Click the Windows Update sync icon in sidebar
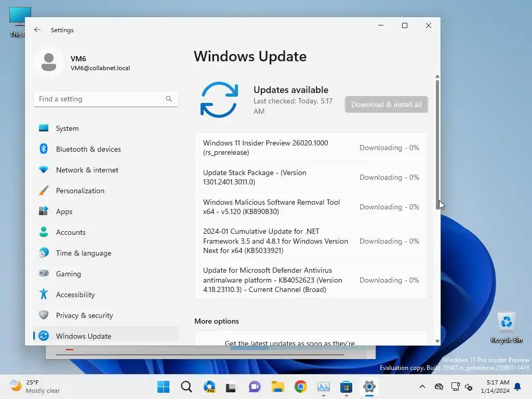The width and height of the screenshot is (532, 399). tap(44, 336)
